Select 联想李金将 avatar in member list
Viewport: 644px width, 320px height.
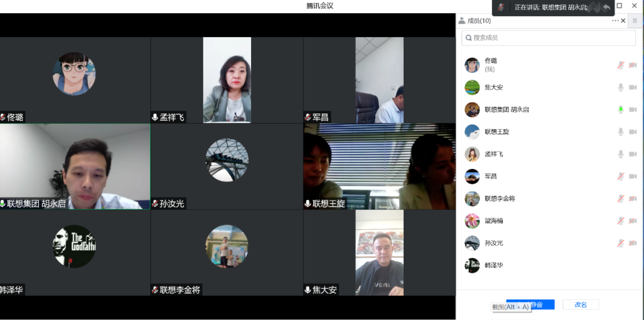(472, 198)
